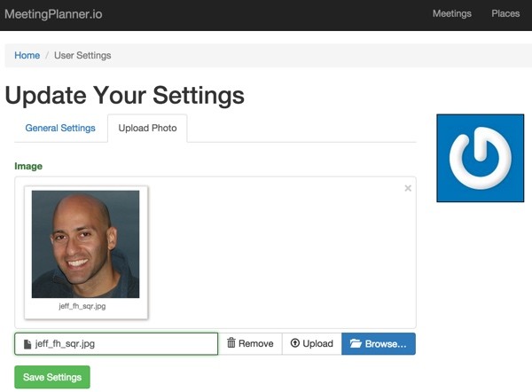Click the trash icon on Remove
532x392 pixels.
pos(231,343)
